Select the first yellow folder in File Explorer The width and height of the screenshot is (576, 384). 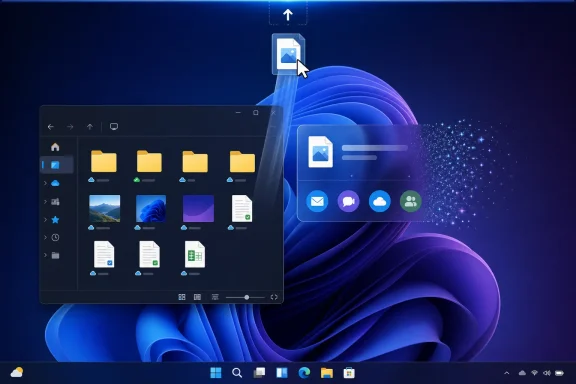(104, 161)
